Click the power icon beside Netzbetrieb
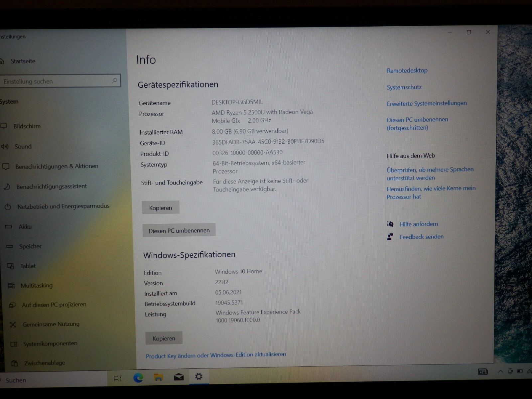The image size is (532, 399). pyautogui.click(x=8, y=207)
